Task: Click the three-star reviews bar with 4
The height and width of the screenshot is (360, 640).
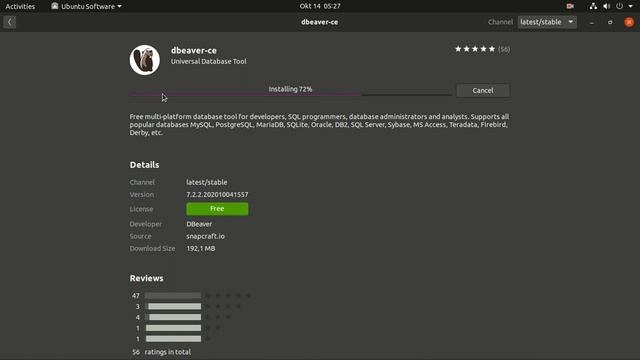Action: pyautogui.click(x=173, y=317)
